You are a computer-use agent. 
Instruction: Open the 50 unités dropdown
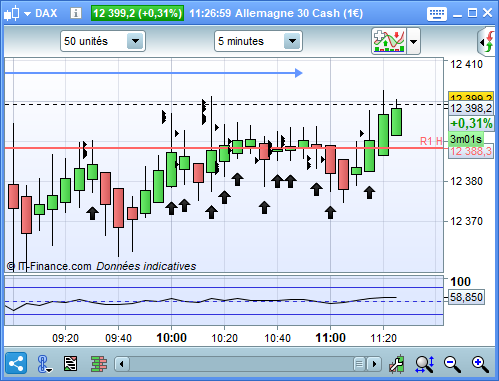[x=103, y=41]
